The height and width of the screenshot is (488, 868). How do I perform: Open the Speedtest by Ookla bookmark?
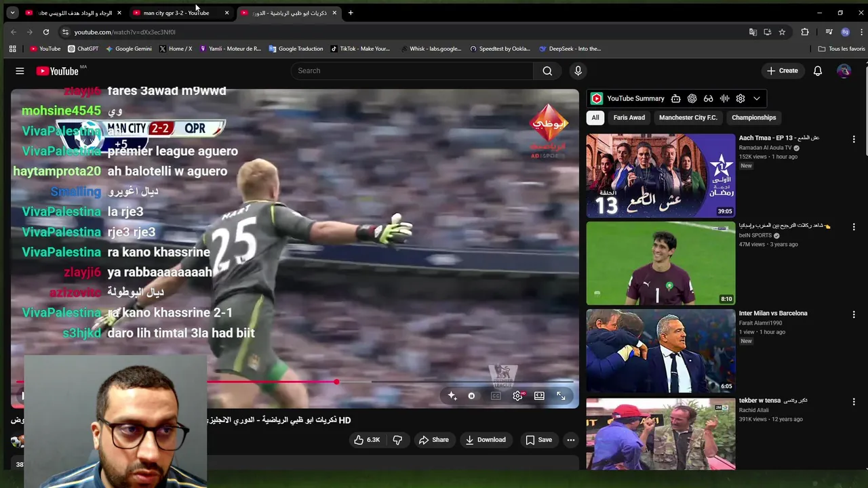(500, 49)
